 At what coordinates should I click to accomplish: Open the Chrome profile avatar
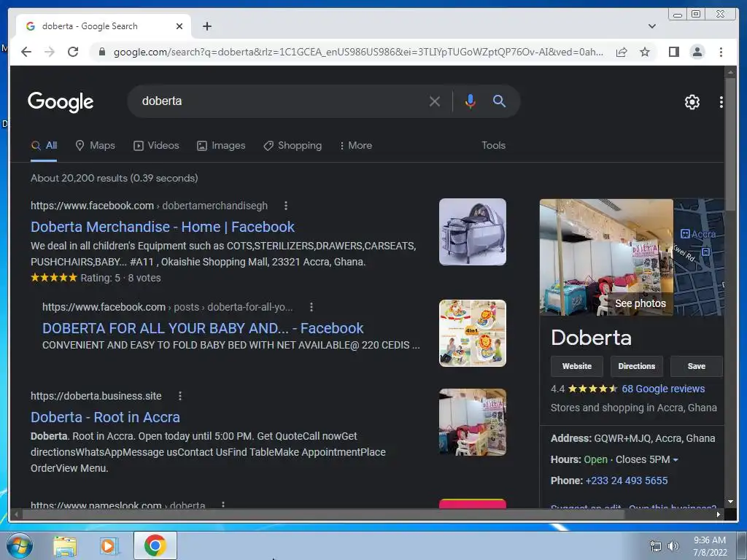click(697, 52)
